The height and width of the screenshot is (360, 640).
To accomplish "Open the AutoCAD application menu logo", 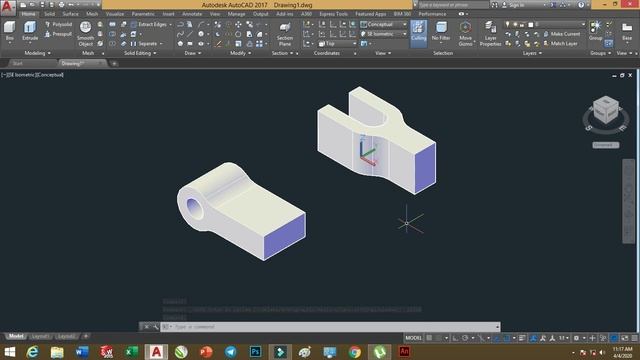I will 8,7.
